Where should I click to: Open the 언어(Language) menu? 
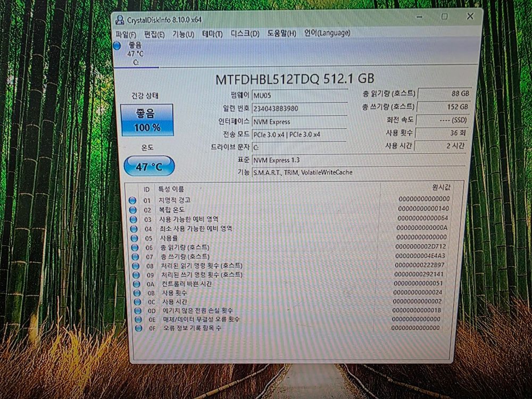tap(327, 33)
